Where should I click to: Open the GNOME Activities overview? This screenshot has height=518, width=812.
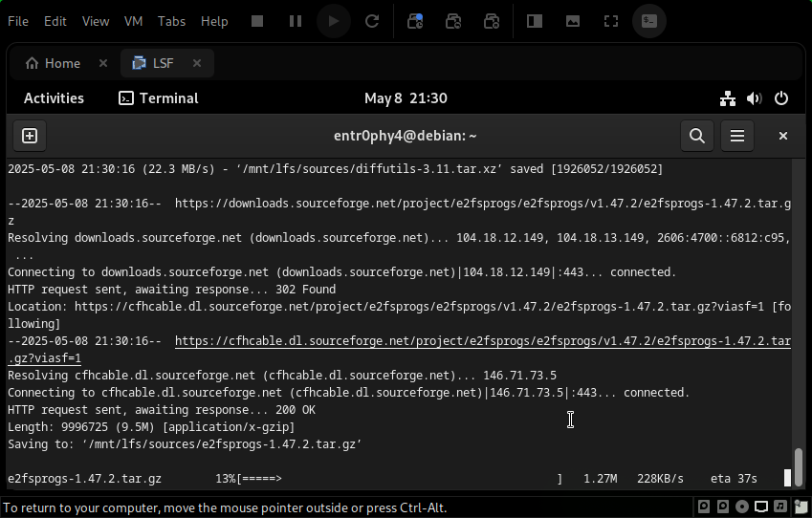(54, 98)
